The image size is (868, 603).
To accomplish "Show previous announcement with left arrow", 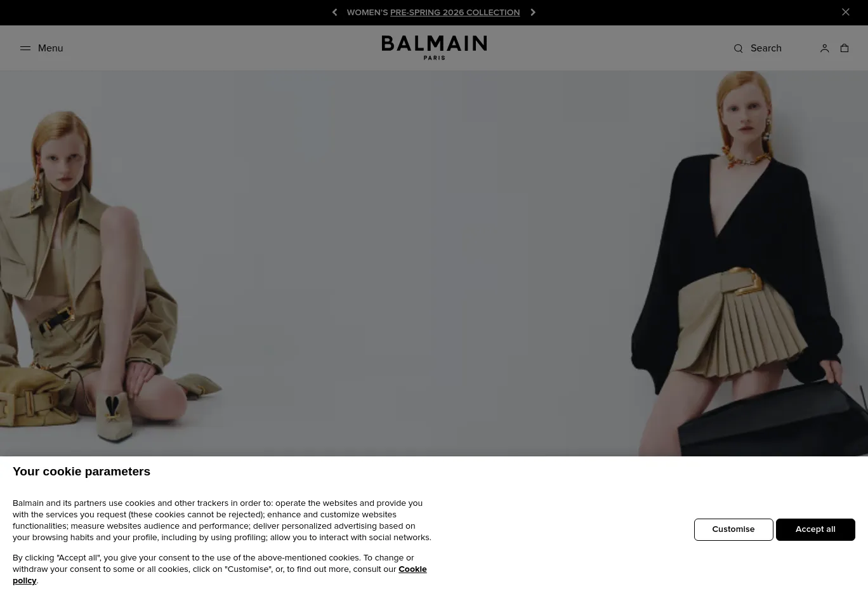I will (334, 12).
